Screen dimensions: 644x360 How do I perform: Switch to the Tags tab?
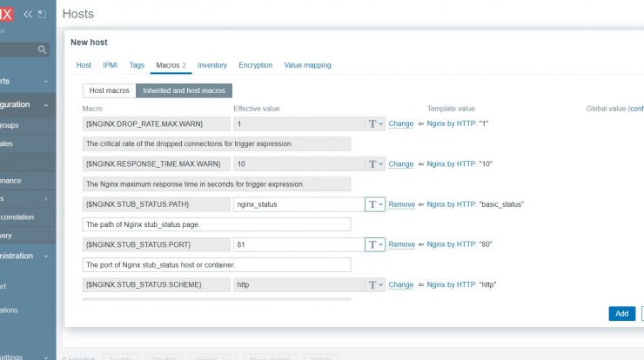point(137,65)
